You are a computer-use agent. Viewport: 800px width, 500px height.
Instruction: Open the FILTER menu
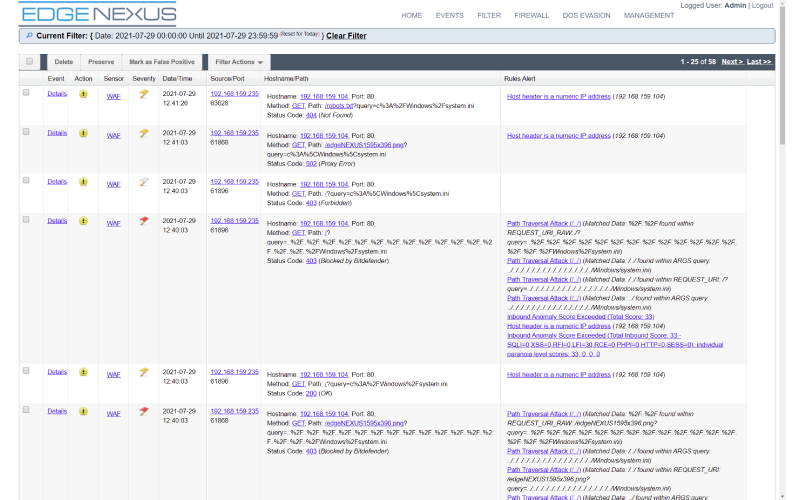point(489,16)
